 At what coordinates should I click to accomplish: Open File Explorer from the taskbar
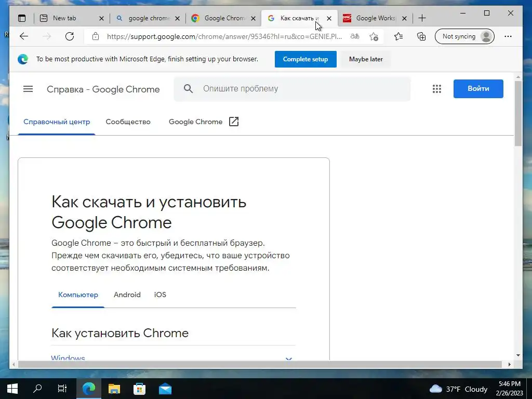(x=114, y=389)
